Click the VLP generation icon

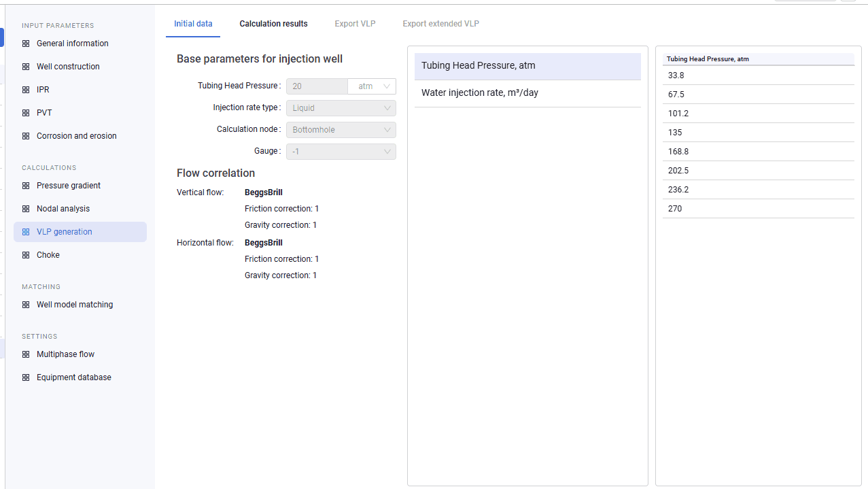click(x=26, y=232)
